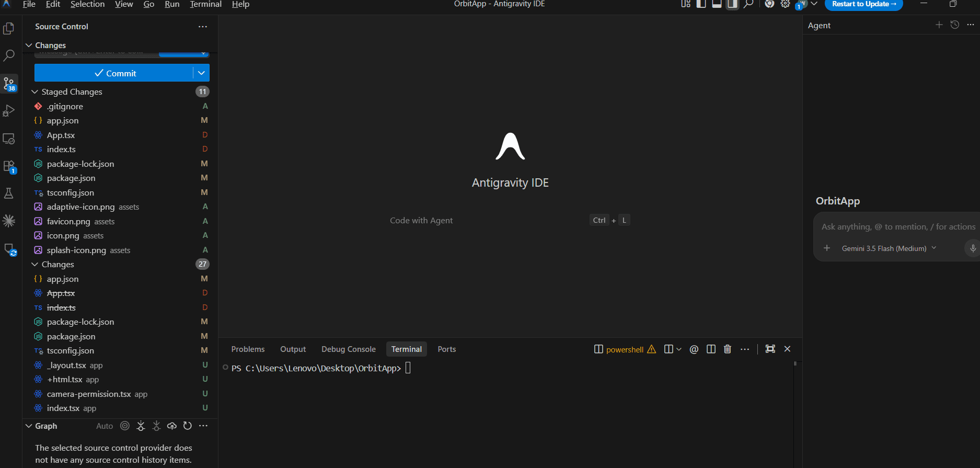Click the @ mention icon in terminal toolbar
This screenshot has width=980, height=468.
[x=694, y=349]
